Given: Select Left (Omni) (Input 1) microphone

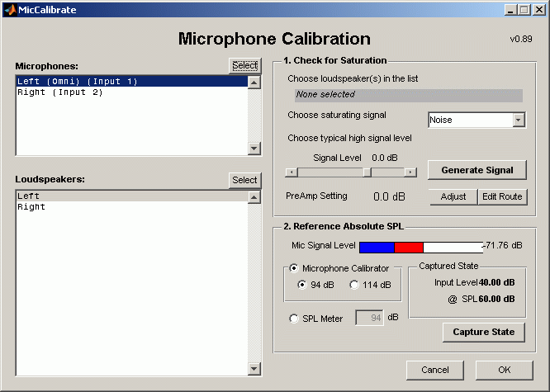Looking at the screenshot, I should click(132, 82).
